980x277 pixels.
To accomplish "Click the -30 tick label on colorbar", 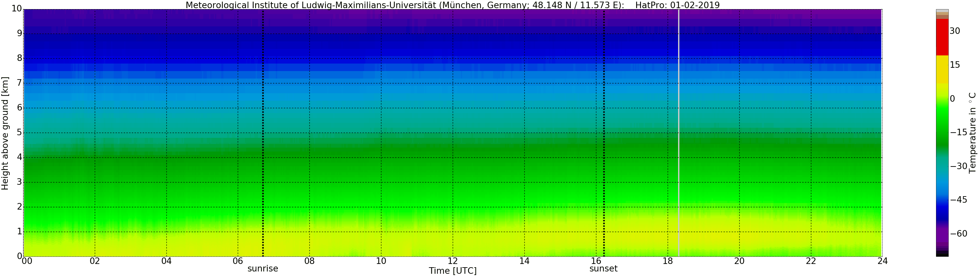I will point(959,166).
